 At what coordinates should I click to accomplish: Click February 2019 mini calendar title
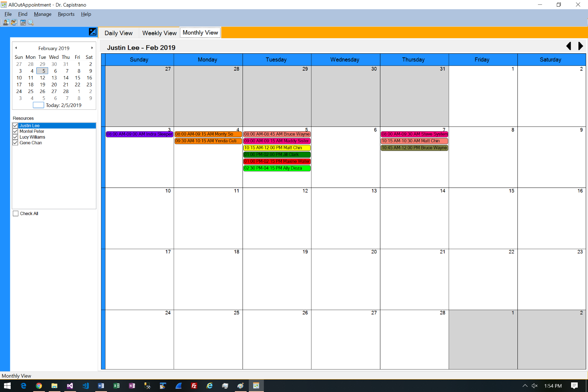[x=54, y=48]
